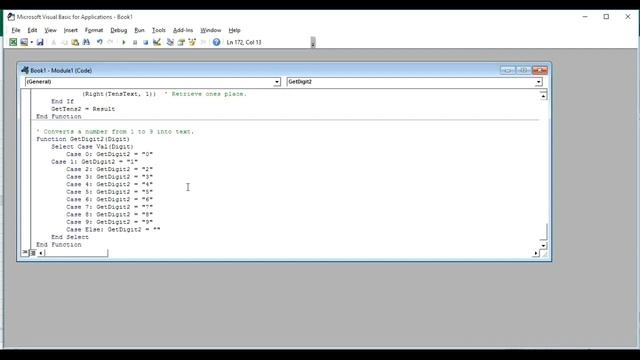Click the 'Case 5: GetDigit2' code line
Image resolution: width=640 pixels, height=360 pixels.
click(109, 192)
